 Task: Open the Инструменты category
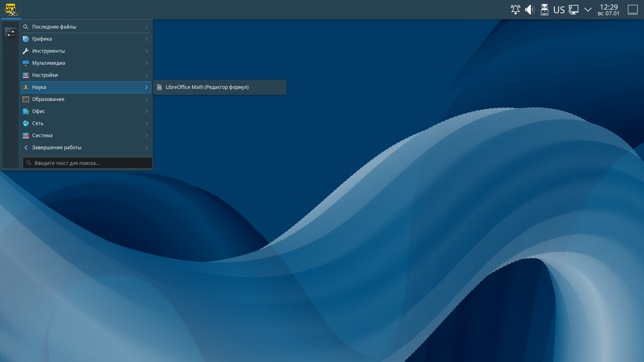coord(86,51)
